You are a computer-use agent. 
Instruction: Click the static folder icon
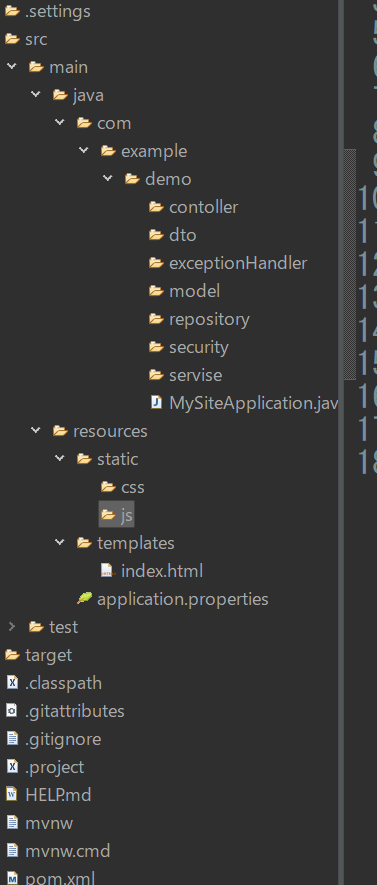84,459
